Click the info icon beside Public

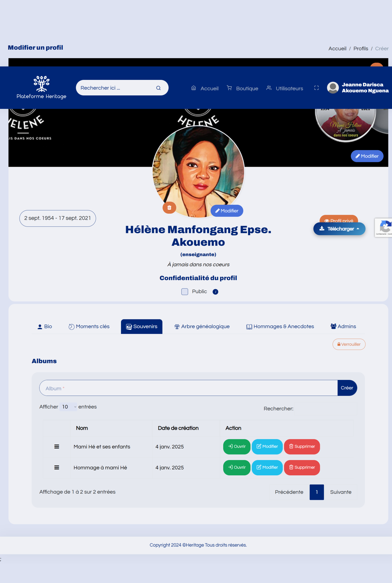point(215,292)
